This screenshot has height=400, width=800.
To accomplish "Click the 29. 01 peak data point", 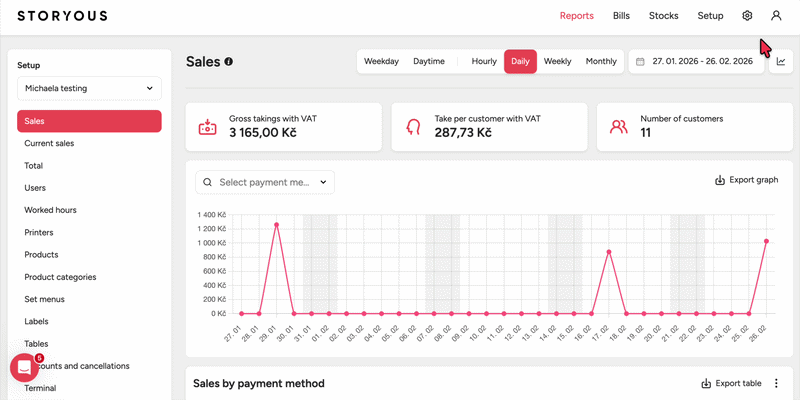I will [276, 224].
